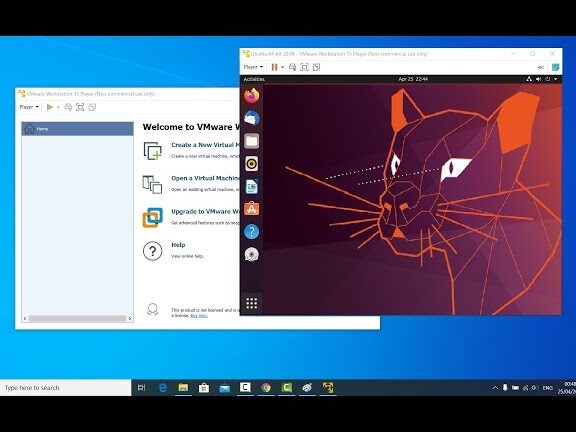
Task: Click the open virtual machine icon
Action: (152, 184)
